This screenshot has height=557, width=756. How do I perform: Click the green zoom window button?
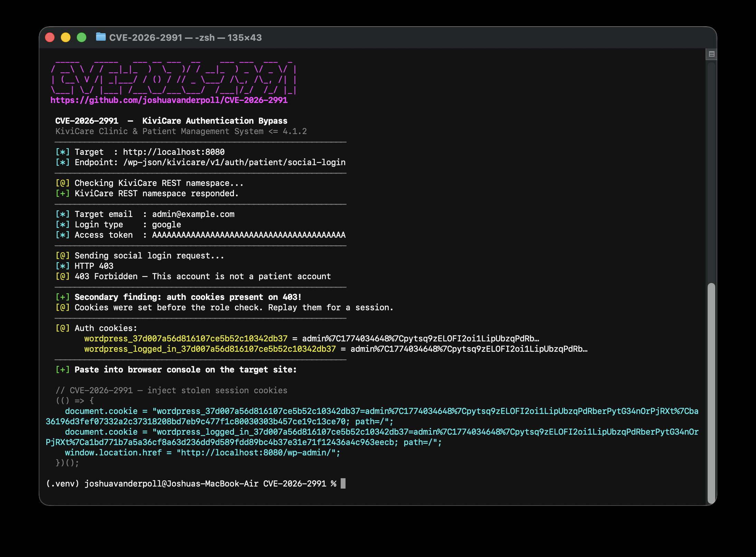(82, 37)
